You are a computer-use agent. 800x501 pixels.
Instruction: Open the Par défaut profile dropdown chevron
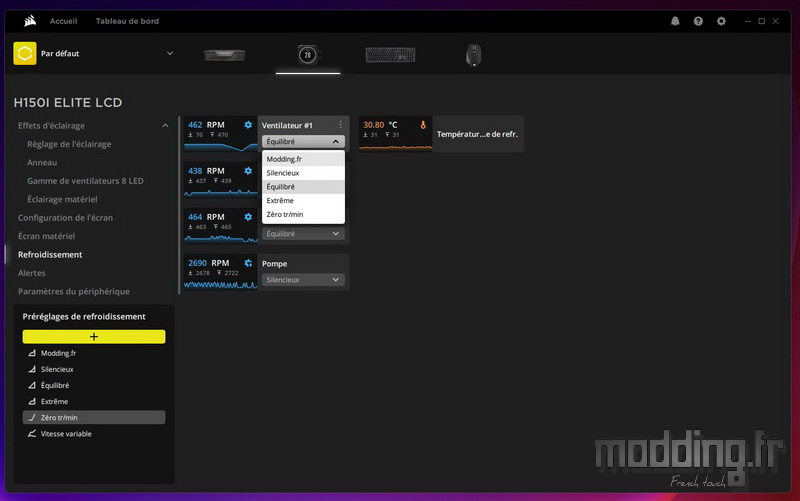[170, 54]
